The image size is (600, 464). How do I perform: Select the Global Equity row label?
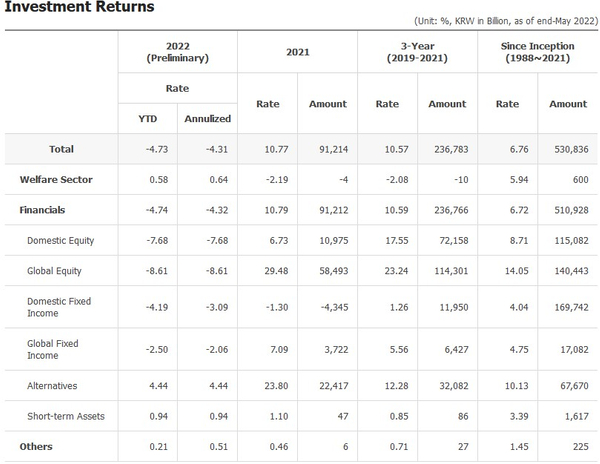pyautogui.click(x=55, y=271)
